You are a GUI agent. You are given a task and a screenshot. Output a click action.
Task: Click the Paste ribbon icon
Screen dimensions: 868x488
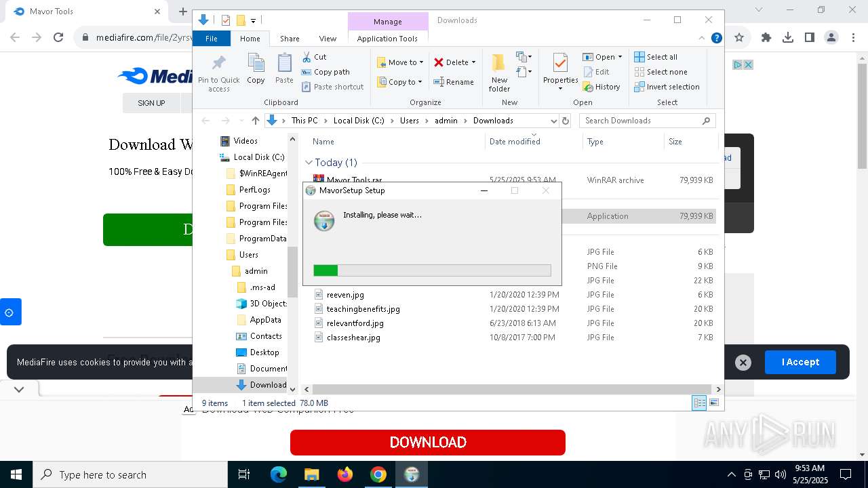(284, 69)
